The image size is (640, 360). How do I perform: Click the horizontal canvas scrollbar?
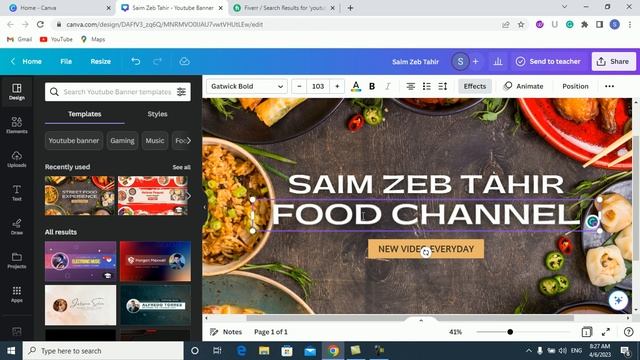click(410, 318)
